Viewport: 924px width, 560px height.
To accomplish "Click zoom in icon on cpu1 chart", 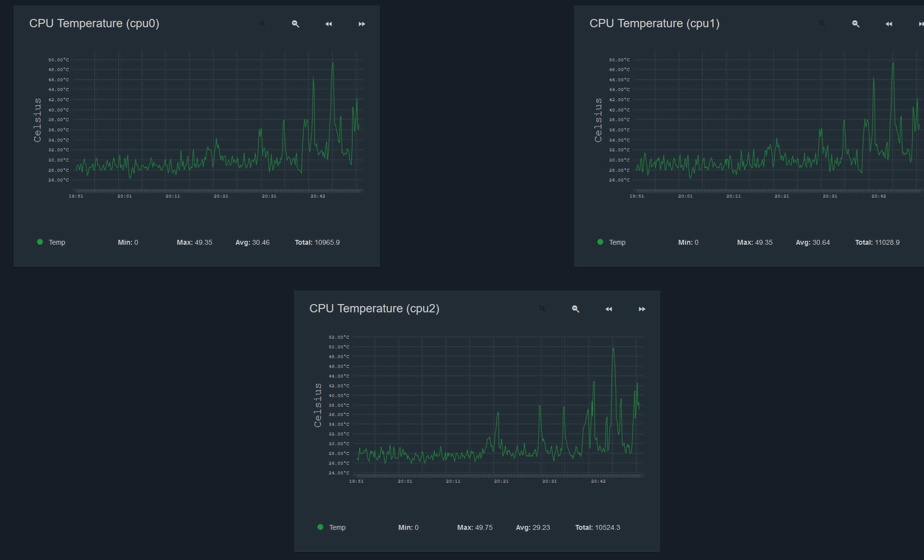I will (823, 24).
